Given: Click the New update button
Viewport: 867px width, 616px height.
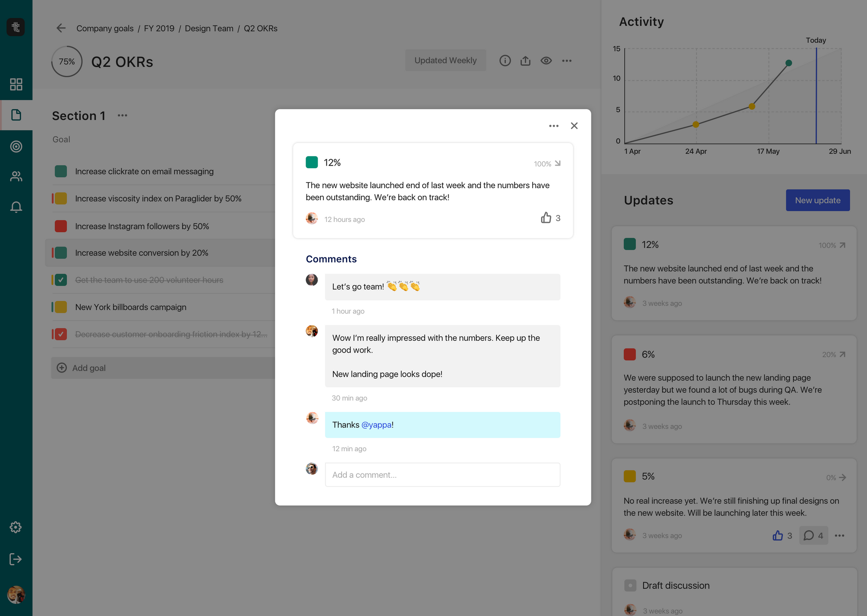Looking at the screenshot, I should click(x=818, y=200).
